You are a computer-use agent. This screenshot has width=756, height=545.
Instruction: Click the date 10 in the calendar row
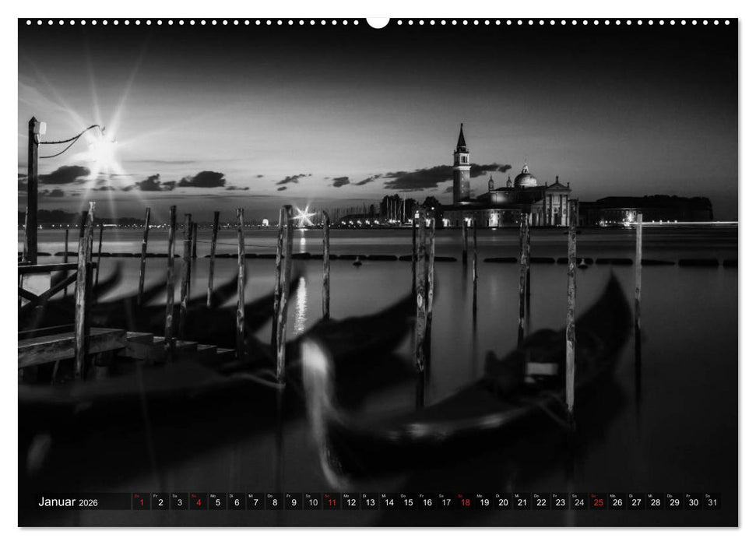click(313, 503)
